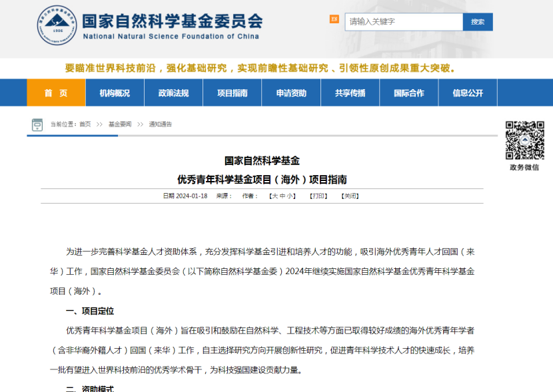Screen dimensions: 553x392
Task: Open the 申请资助 navigation item
Action: [291, 93]
